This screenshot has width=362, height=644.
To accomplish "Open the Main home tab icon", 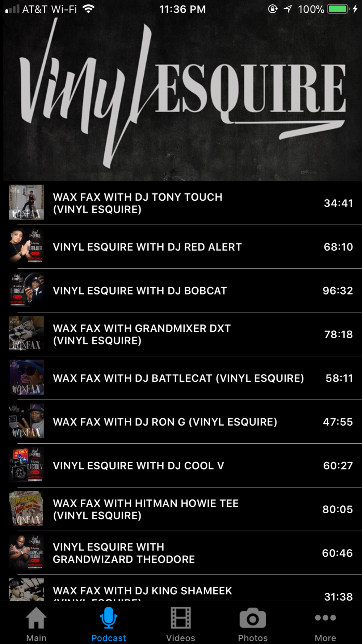I will point(36,618).
